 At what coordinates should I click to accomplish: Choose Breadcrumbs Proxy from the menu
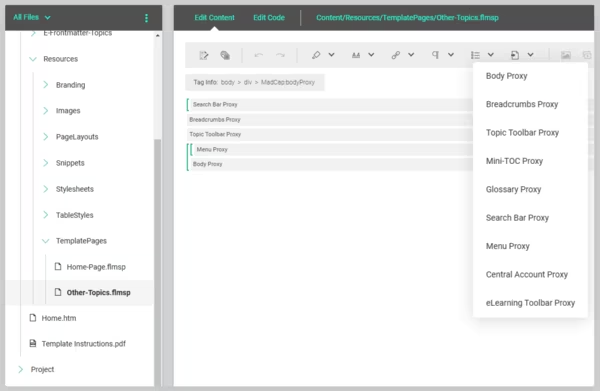click(530, 104)
